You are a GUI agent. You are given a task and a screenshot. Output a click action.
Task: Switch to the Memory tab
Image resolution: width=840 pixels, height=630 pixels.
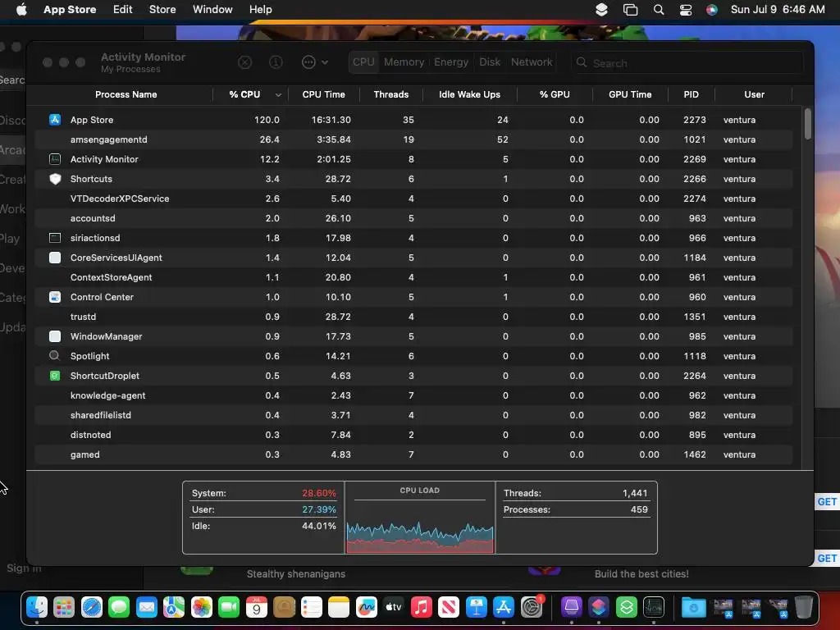tap(404, 62)
